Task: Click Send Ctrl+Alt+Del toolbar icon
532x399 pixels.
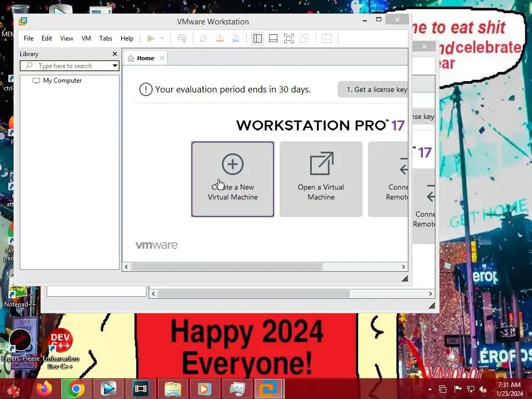Action: point(182,38)
